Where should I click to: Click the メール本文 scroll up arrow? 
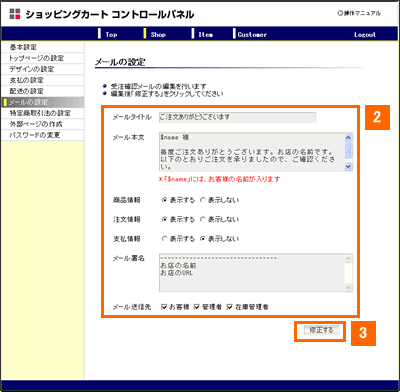[x=349, y=137]
